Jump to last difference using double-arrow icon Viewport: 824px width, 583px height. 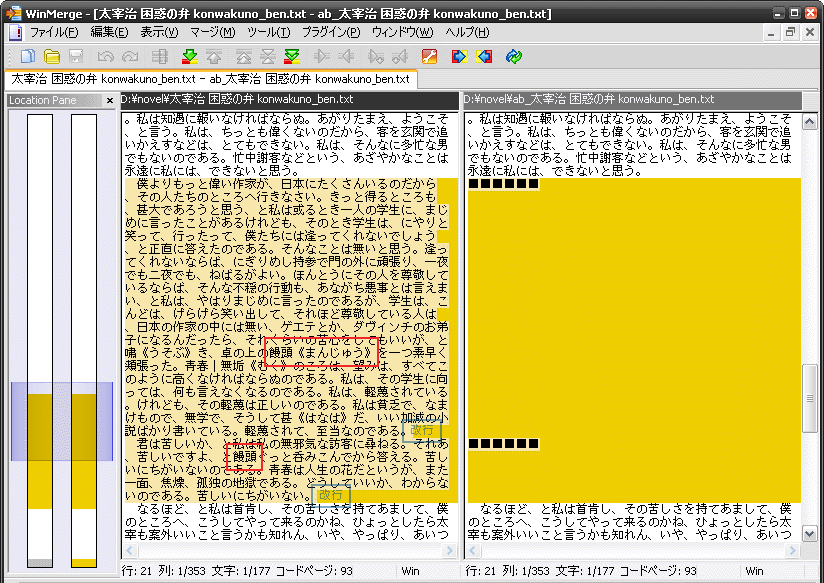click(290, 57)
